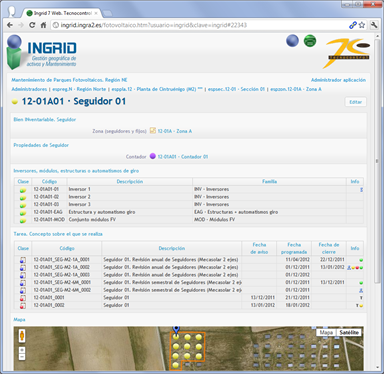Click the Chrome wrench settings icon

pyautogui.click(x=374, y=25)
